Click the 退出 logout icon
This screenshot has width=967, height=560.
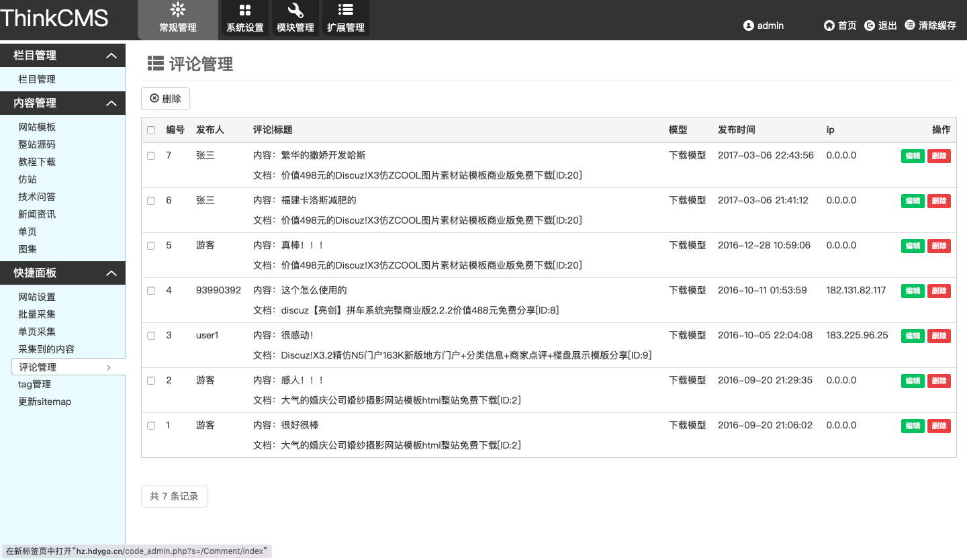(x=870, y=26)
